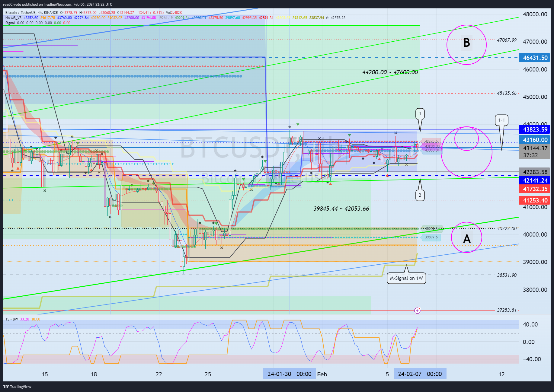Viewport: 554px width, 392px height.
Task: Click the 24-01-30 00:00 date marker
Action: pos(289,374)
